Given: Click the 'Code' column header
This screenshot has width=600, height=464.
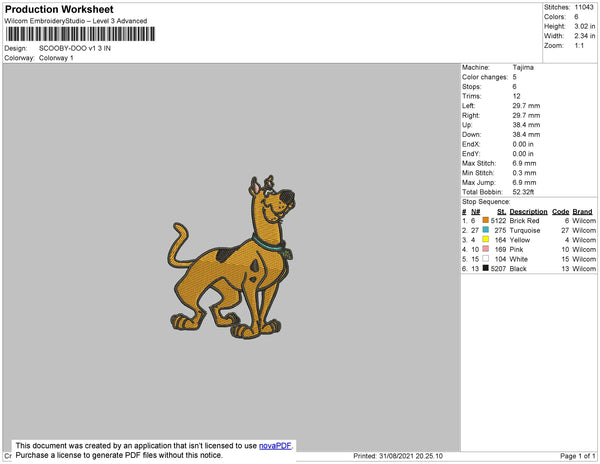Looking at the screenshot, I should (561, 212).
